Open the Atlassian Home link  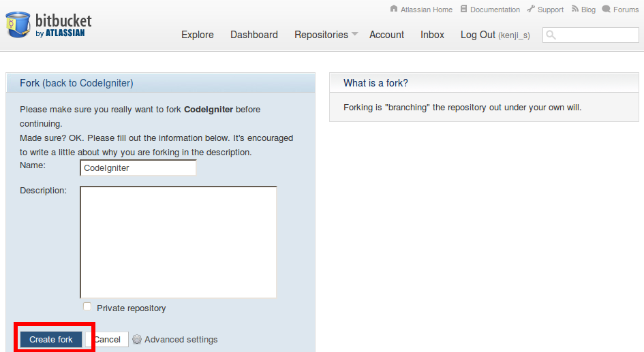tap(427, 10)
